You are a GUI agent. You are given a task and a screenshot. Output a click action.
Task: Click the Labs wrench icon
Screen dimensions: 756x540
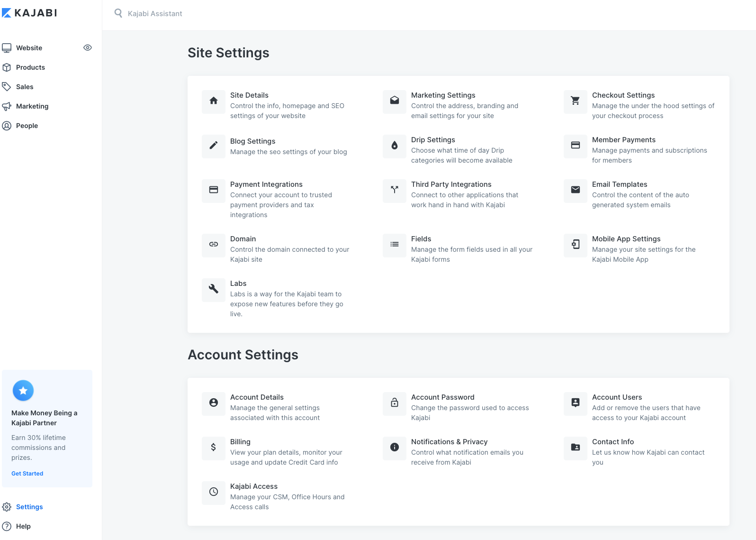point(214,289)
